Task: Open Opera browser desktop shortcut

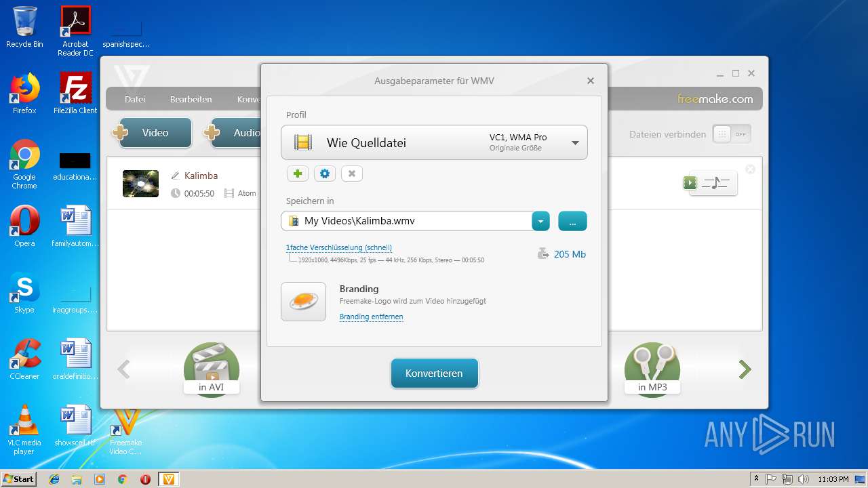Action: (24, 226)
